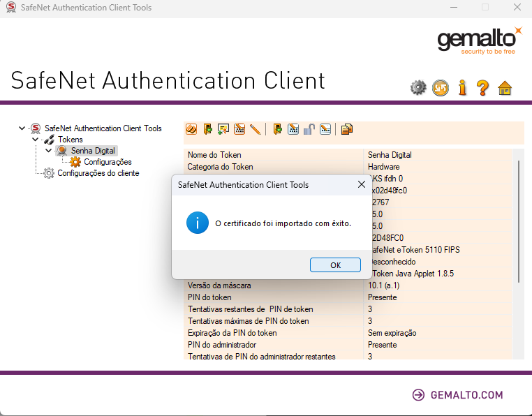
Task: Open Configurações do cliente tree item
Action: (x=98, y=173)
